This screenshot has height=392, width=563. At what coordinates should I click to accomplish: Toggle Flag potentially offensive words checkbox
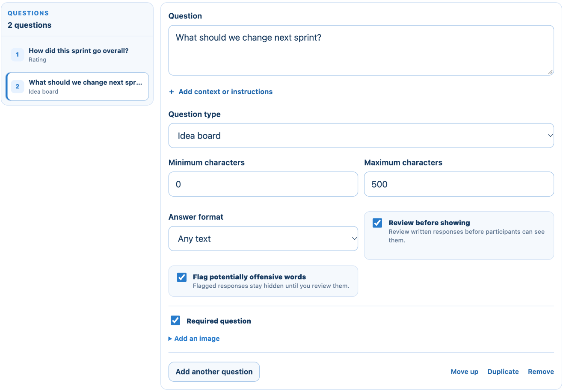tap(182, 277)
